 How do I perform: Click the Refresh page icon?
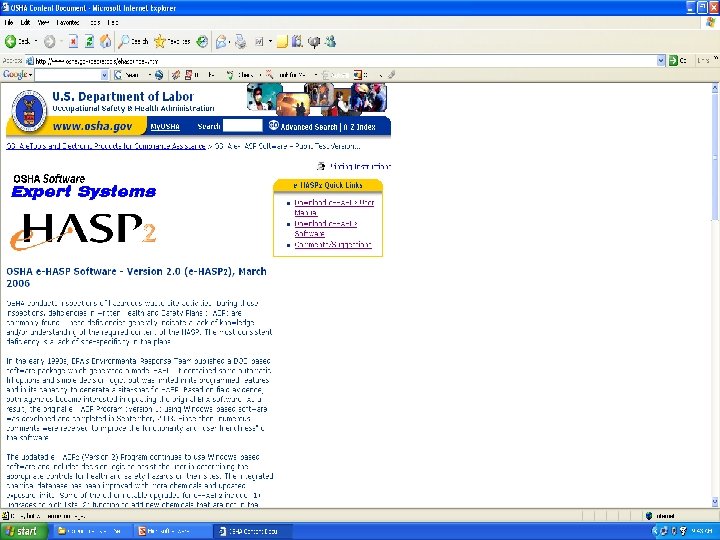click(90, 42)
